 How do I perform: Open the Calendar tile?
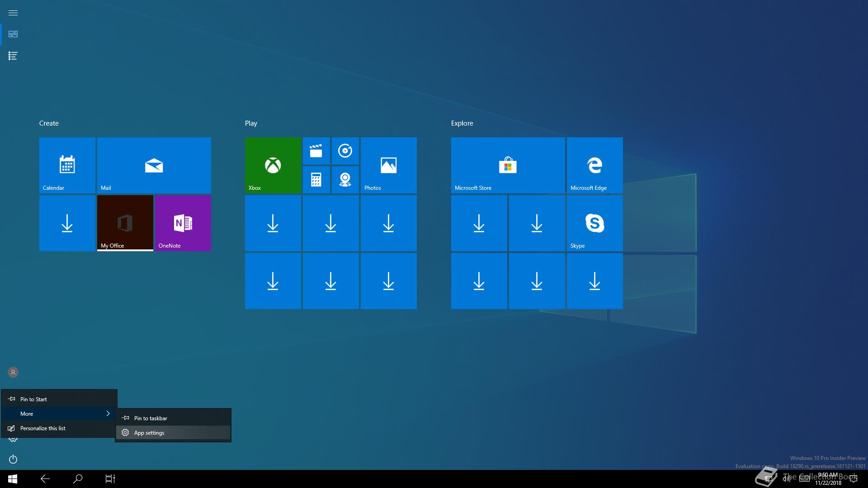click(x=67, y=165)
